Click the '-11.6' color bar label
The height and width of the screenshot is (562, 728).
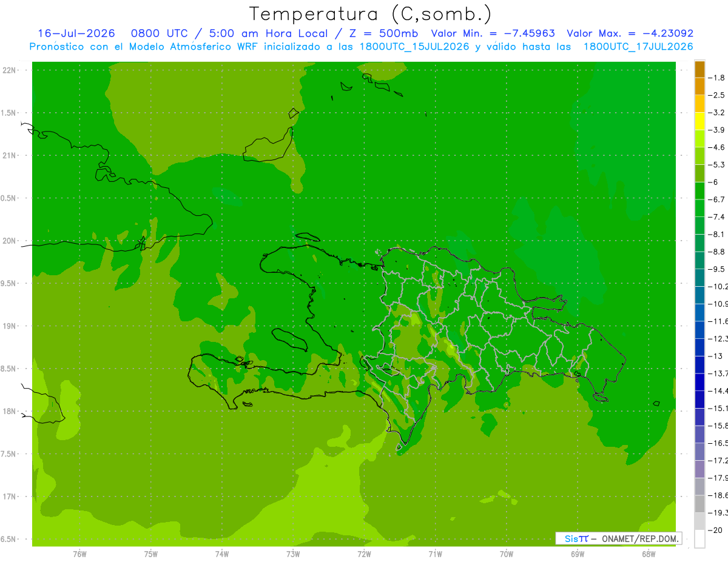[x=718, y=321]
